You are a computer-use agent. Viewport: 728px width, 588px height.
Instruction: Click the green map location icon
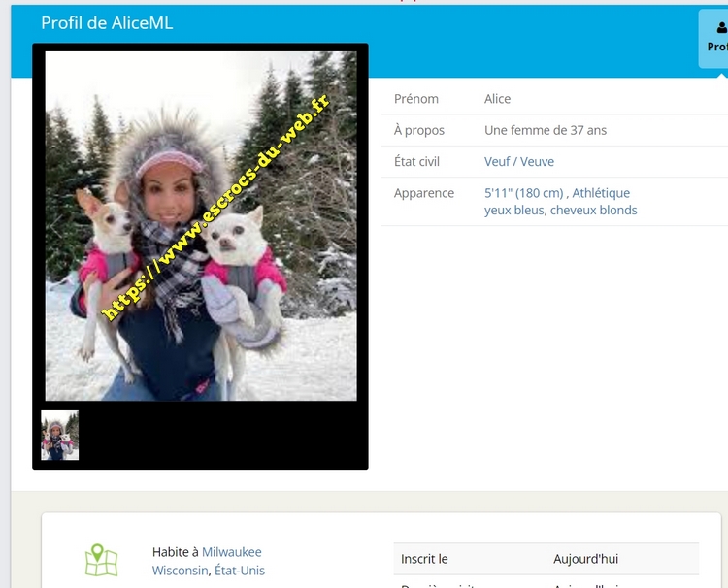[x=101, y=560]
